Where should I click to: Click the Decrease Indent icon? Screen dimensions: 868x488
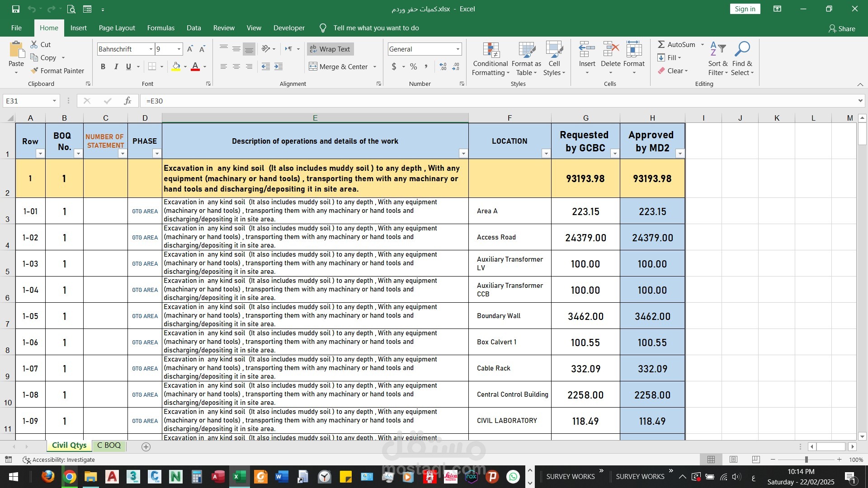click(266, 66)
